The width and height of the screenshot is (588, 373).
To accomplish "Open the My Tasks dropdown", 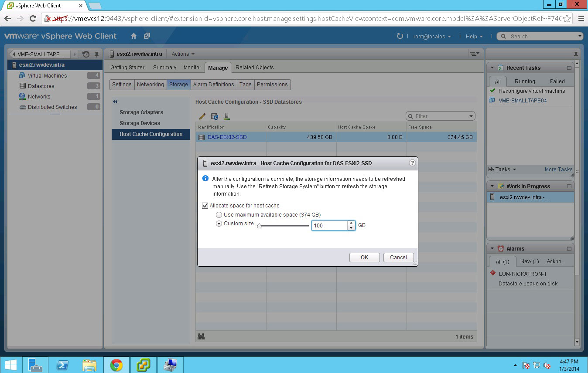I will [x=502, y=170].
